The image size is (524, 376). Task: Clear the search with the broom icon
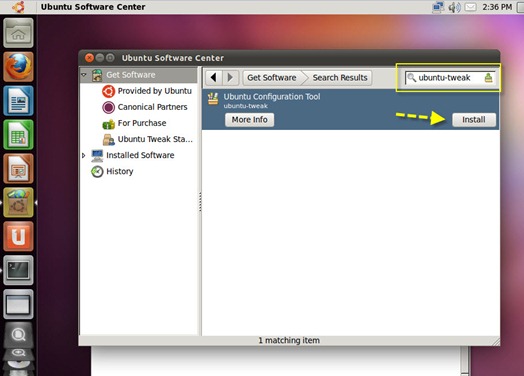489,78
